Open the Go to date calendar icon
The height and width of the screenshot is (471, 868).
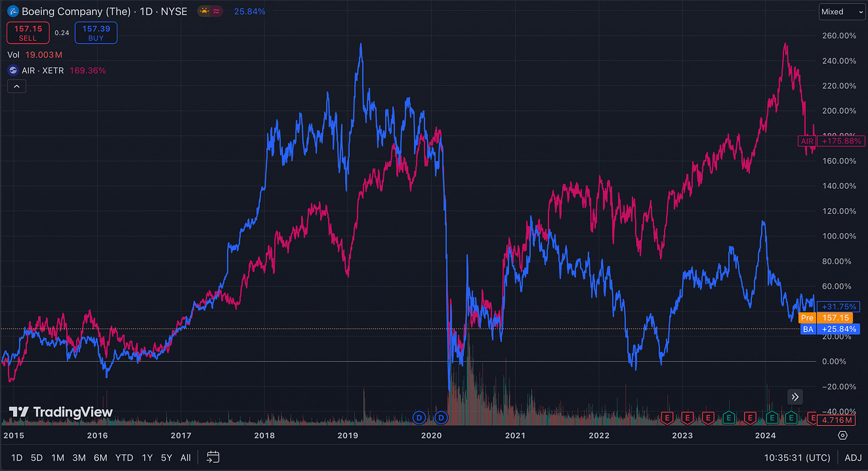point(213,457)
